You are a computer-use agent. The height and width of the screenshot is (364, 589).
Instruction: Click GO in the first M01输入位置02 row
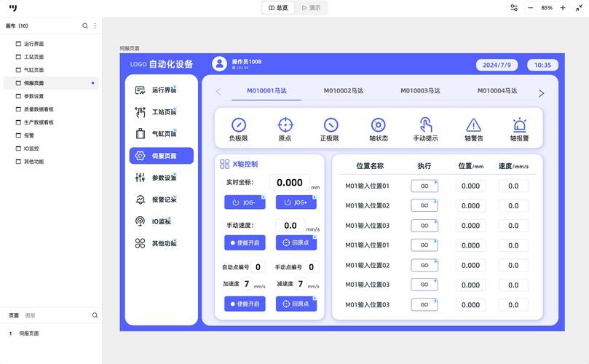[x=424, y=205]
